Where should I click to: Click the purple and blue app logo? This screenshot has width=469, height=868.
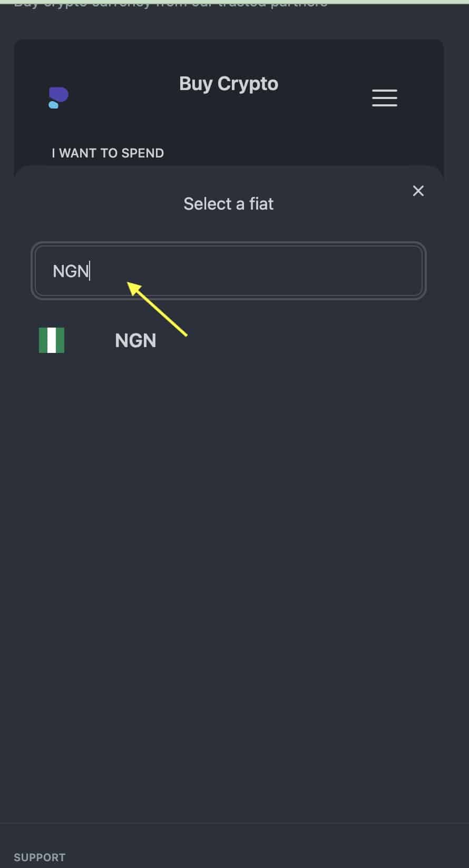[x=58, y=97]
